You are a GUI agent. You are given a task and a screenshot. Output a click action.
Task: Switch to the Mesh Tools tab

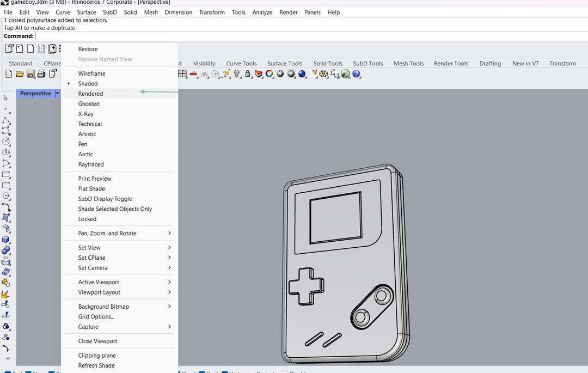coord(408,63)
